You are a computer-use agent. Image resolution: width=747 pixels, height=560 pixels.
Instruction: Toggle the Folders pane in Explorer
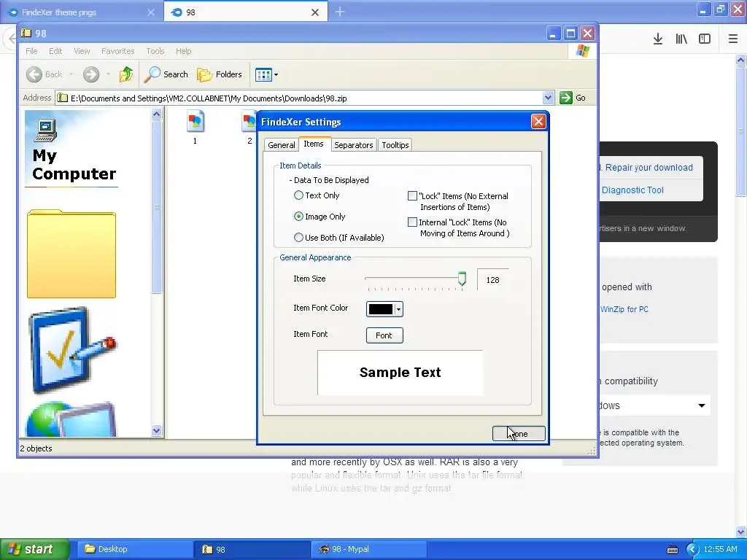click(220, 74)
